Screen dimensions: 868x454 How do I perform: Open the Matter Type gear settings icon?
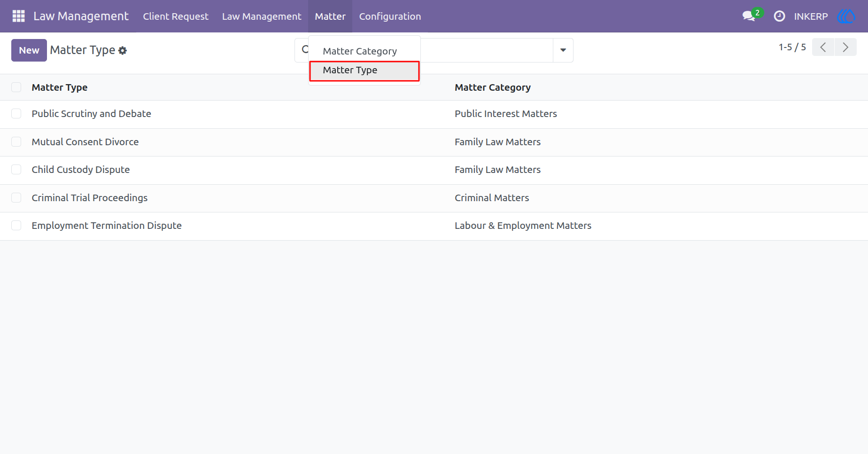point(123,50)
